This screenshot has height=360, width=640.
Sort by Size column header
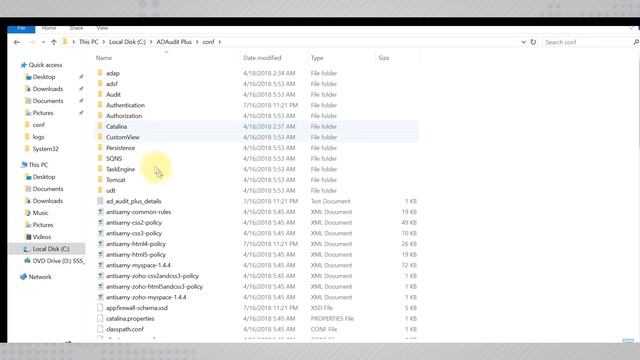384,58
